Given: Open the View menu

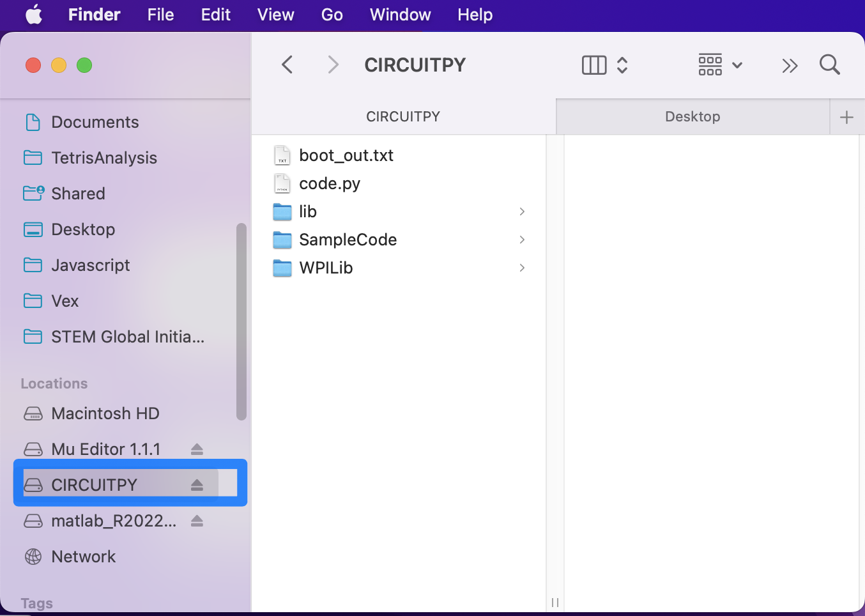Looking at the screenshot, I should [x=275, y=15].
